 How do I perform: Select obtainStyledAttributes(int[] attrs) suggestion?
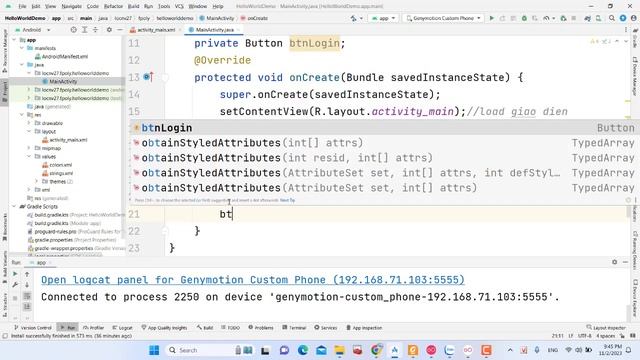(383, 143)
